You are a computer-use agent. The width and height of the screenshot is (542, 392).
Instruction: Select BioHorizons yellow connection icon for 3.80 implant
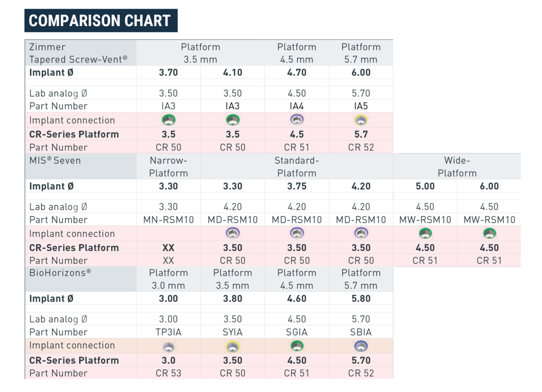pos(232,346)
